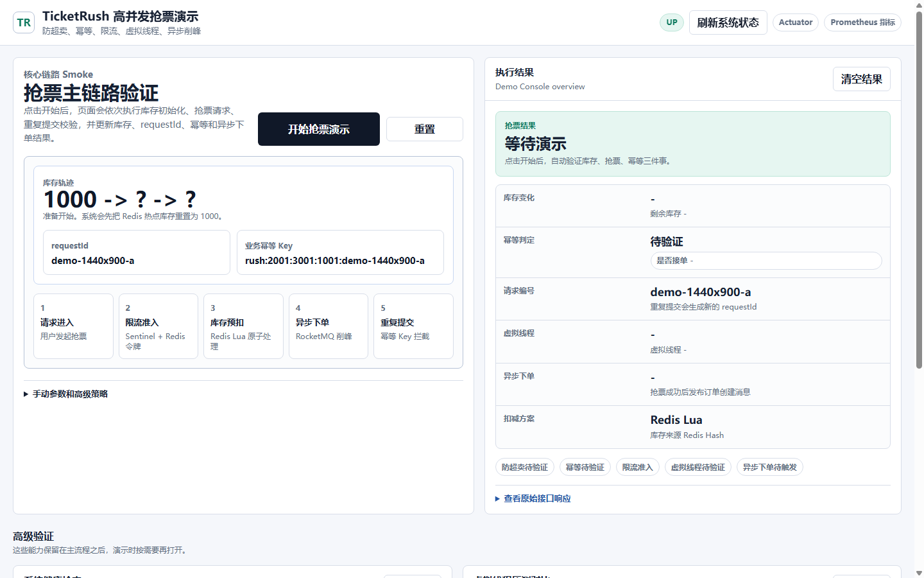Click the 业务幂等 Key value box
Image resolution: width=924 pixels, height=578 pixels.
[x=340, y=252]
